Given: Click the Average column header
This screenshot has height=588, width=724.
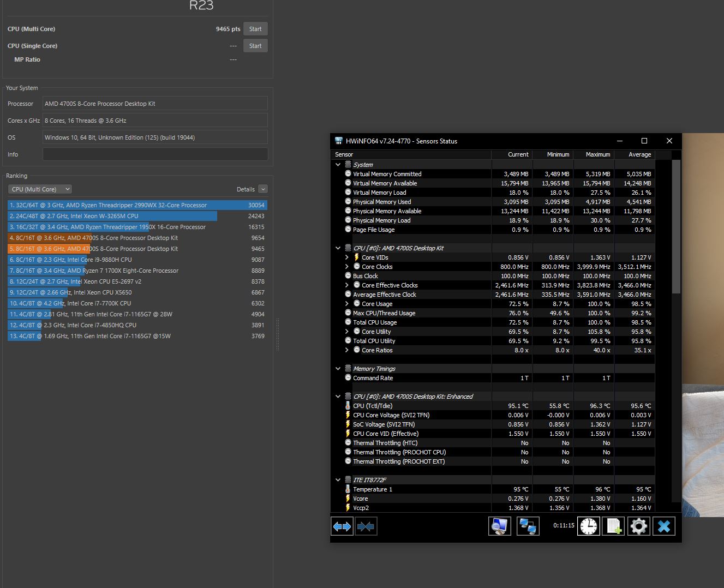Looking at the screenshot, I should pos(635,154).
